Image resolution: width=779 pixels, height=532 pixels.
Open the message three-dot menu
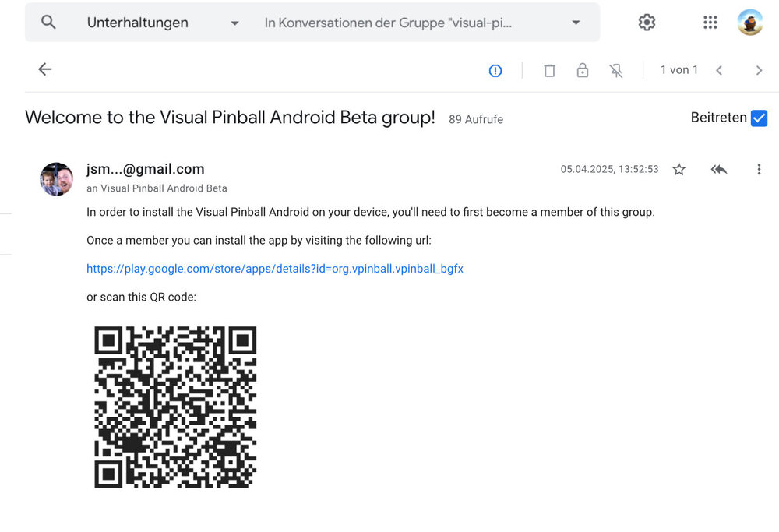[759, 169]
